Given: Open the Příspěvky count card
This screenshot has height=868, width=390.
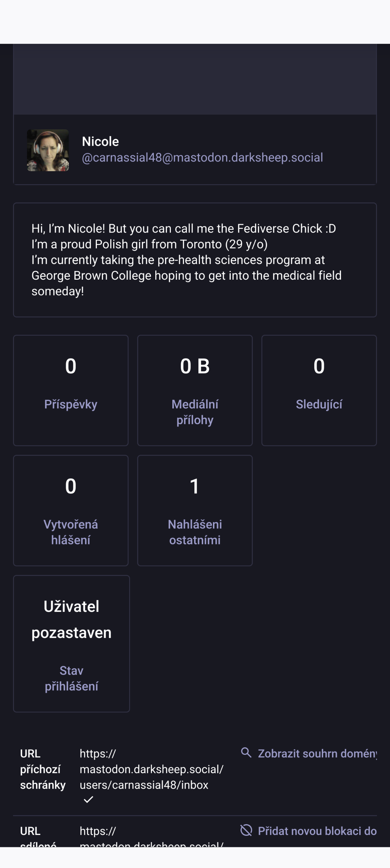Looking at the screenshot, I should (71, 390).
